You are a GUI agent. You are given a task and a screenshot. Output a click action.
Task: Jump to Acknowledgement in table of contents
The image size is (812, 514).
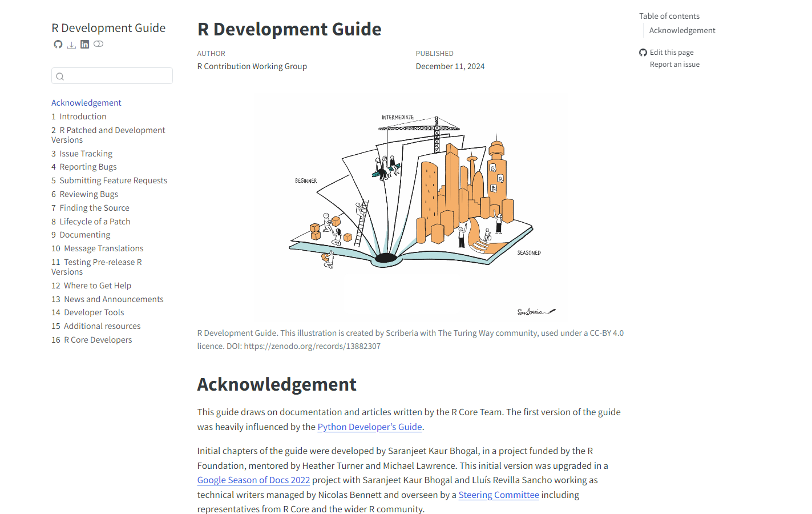pyautogui.click(x=682, y=31)
